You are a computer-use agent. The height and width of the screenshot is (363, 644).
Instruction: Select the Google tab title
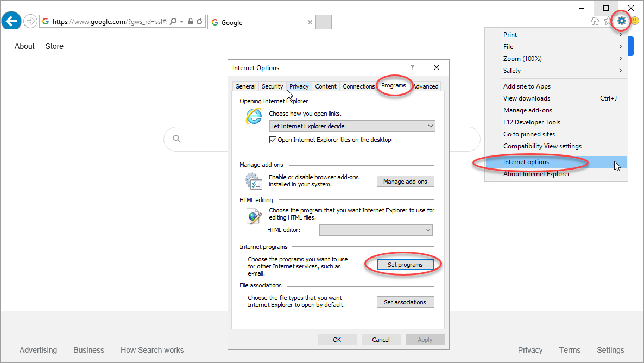click(x=232, y=23)
